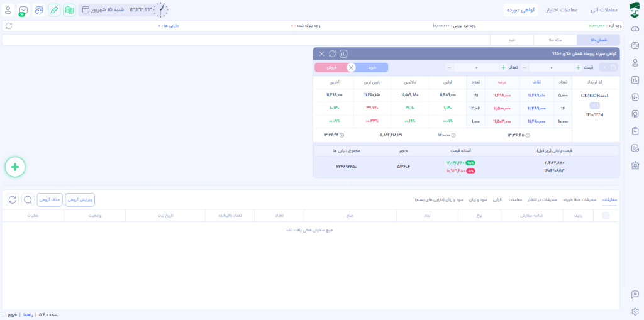
Task: Search orders with the magnifier icon
Action: [28, 200]
